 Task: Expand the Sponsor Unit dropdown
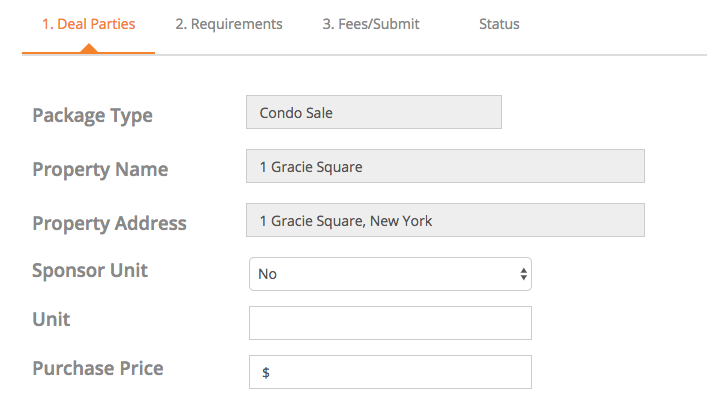[x=390, y=273]
